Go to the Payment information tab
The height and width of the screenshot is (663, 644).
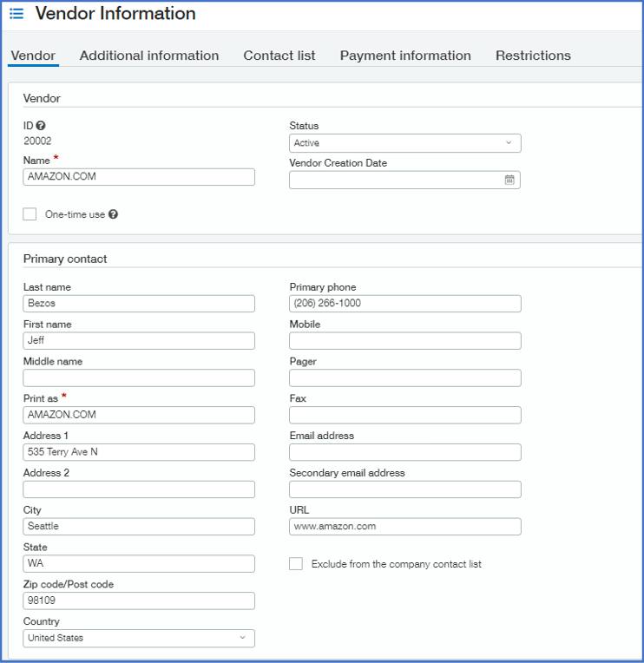tap(405, 56)
